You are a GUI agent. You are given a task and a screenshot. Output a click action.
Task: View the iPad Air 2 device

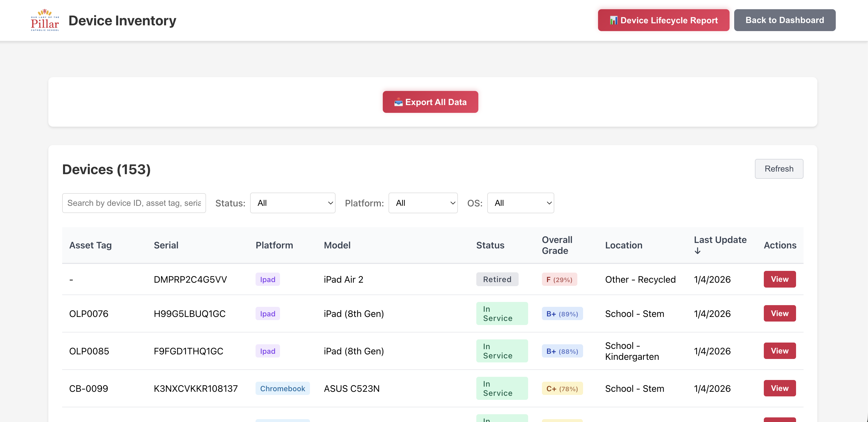(x=779, y=279)
